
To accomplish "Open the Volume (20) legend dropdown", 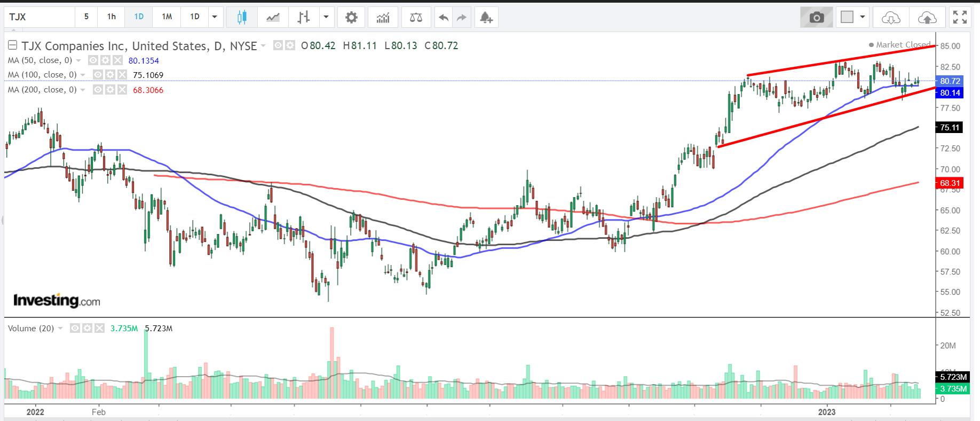I will 60,328.
